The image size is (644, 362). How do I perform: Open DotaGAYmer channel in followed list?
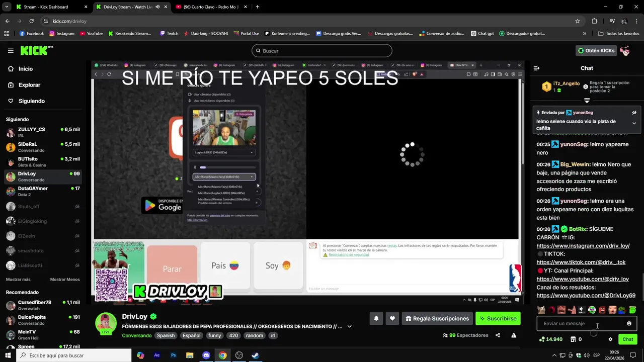[43, 191]
